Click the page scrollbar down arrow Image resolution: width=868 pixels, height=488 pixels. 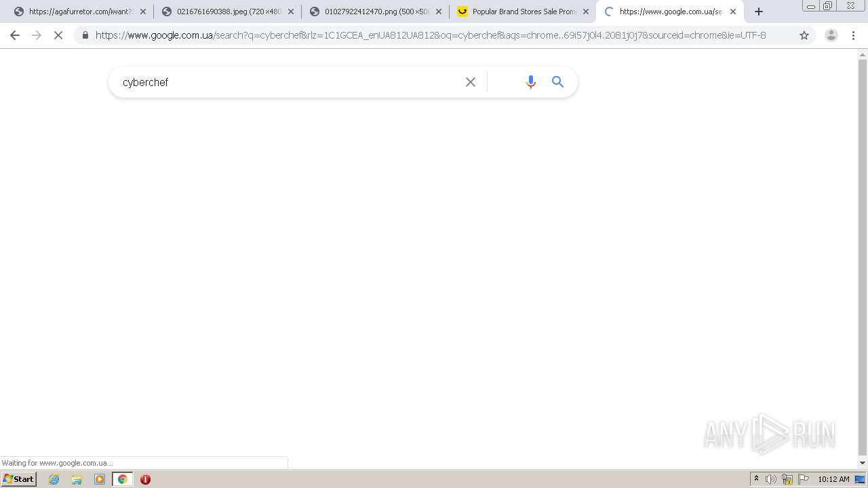point(863,463)
